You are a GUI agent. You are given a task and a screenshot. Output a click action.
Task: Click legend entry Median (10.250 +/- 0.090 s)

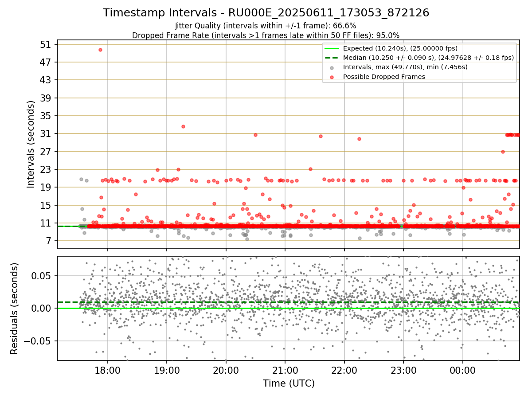pos(428,58)
